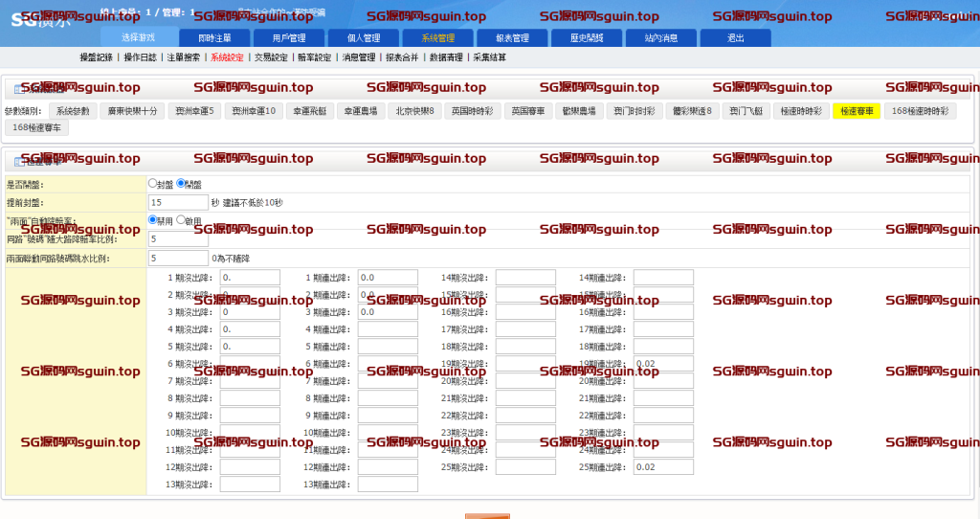The image size is (980, 519).
Task: Click the 兩面聯動同路號碼跳水比例 input field
Action: (178, 259)
